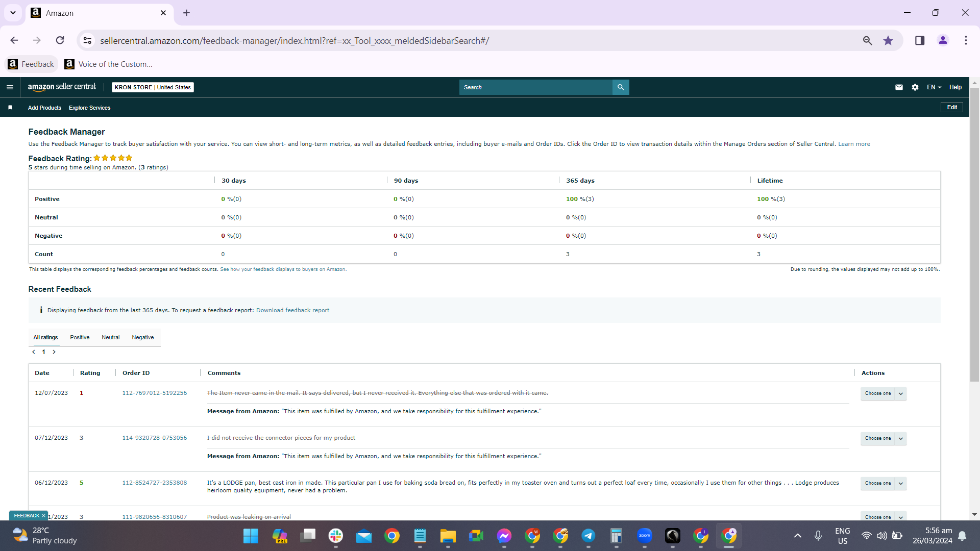Select the All ratings tab
The height and width of the screenshot is (551, 980).
[46, 338]
